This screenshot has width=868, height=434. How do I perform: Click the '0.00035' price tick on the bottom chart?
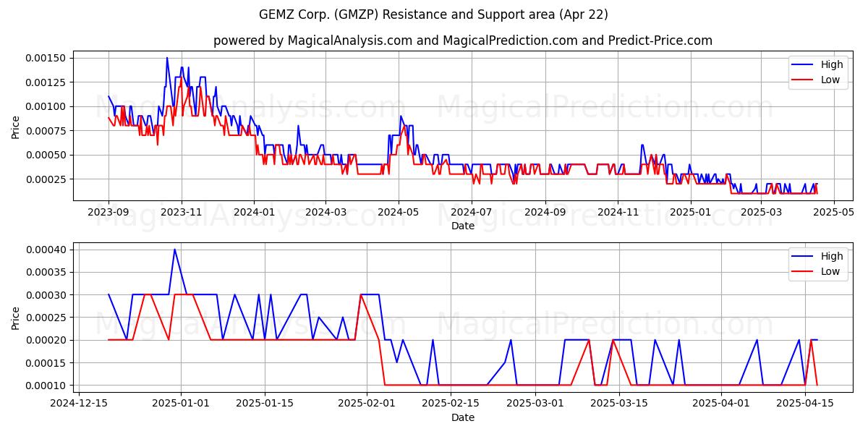point(46,272)
